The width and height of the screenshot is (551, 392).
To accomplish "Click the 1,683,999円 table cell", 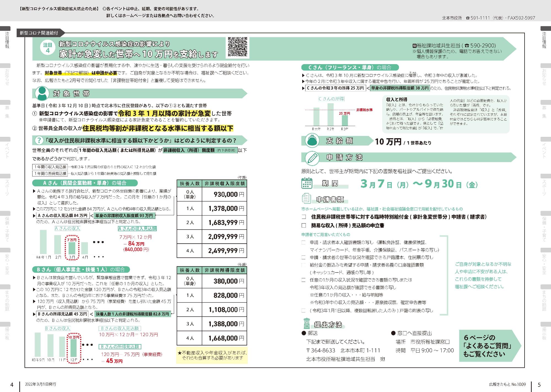I will click(x=224, y=222).
